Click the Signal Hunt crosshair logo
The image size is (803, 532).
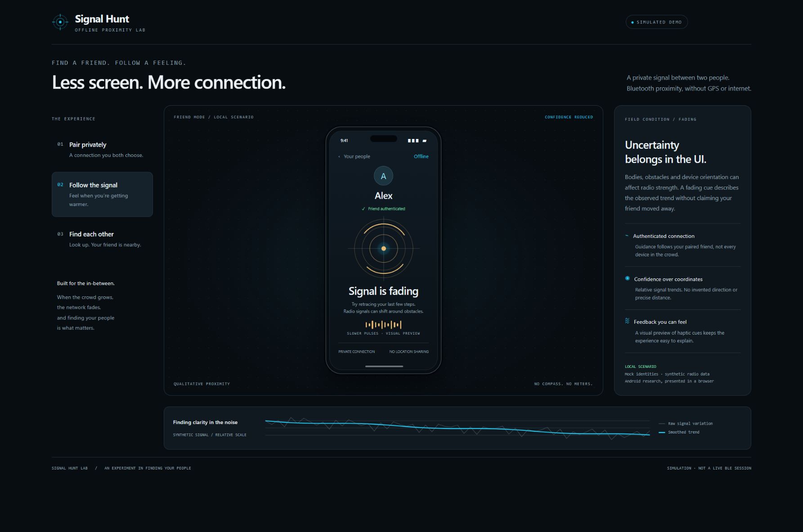pyautogui.click(x=60, y=22)
